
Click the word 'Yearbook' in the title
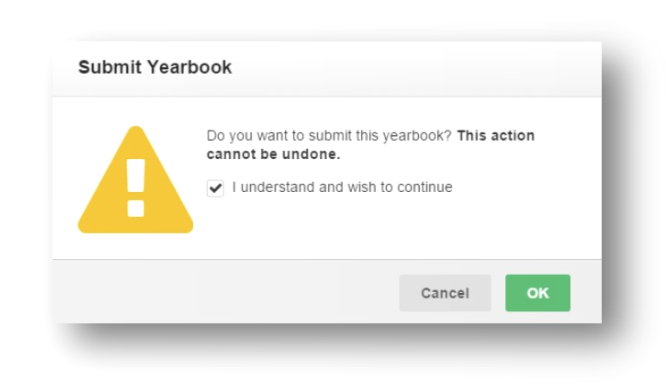tap(189, 67)
